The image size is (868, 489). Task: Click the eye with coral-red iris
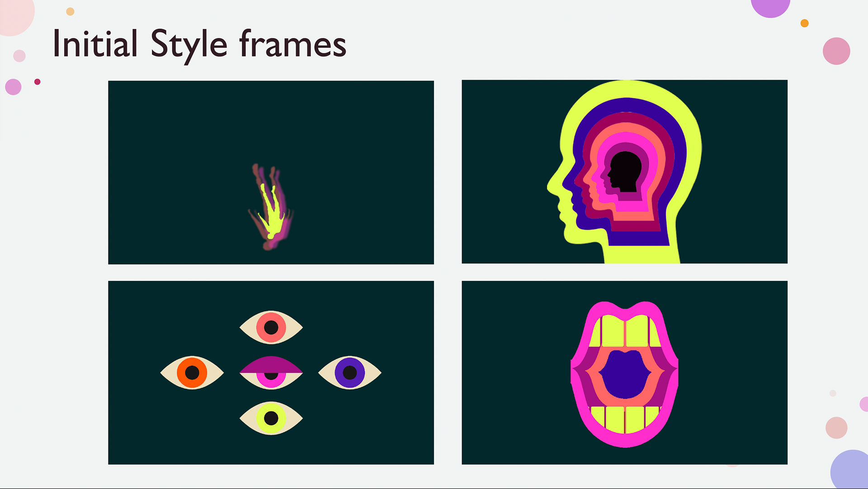point(271,327)
